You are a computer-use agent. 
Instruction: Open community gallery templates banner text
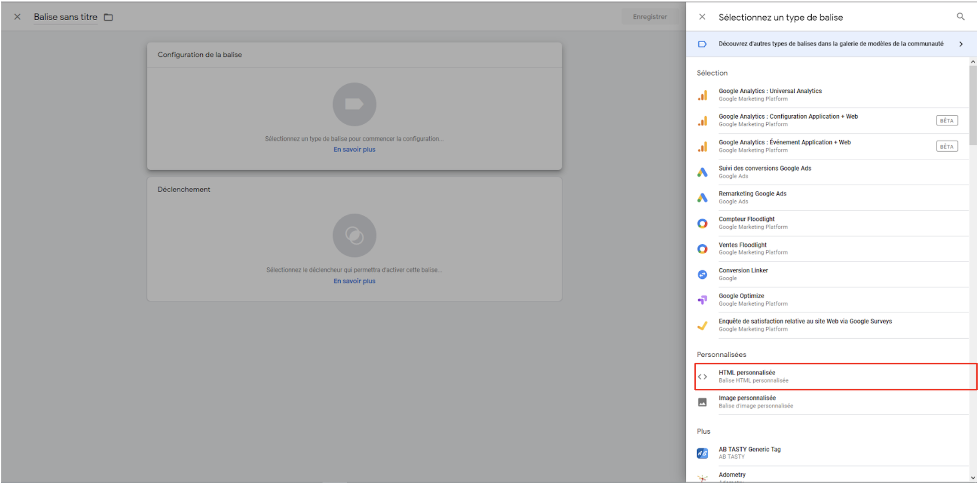[x=831, y=44]
